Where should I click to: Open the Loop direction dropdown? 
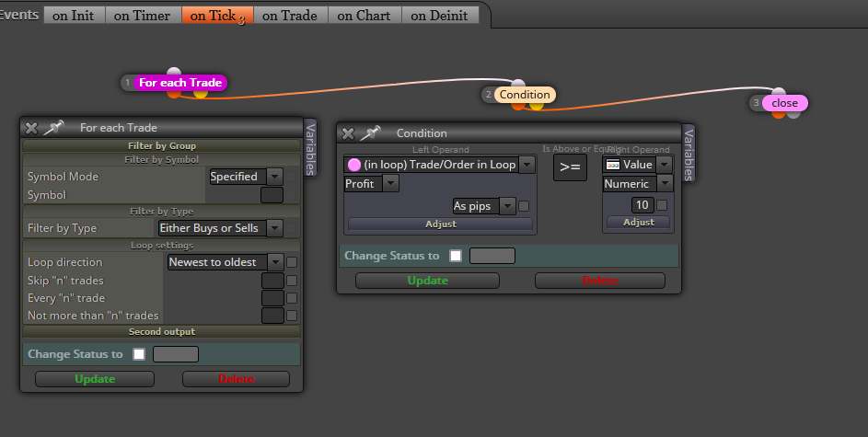[x=226, y=262]
